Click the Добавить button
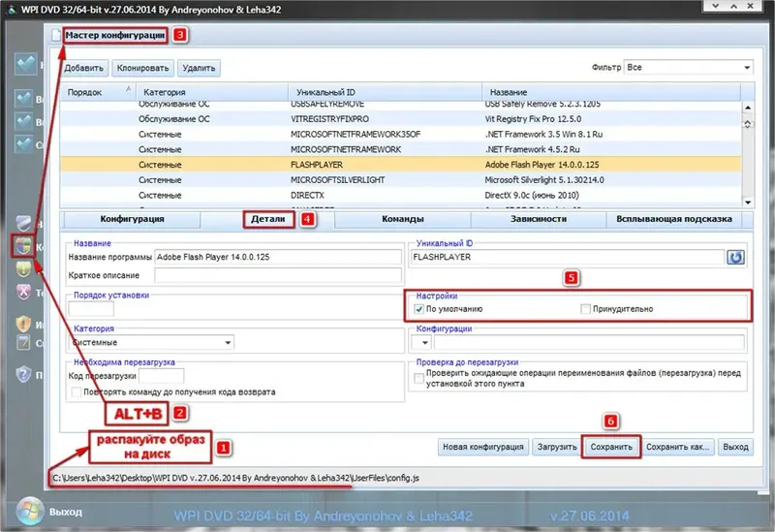 (x=84, y=68)
